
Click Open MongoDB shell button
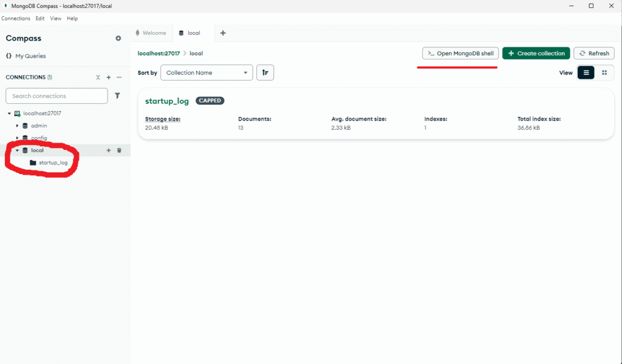coord(460,53)
